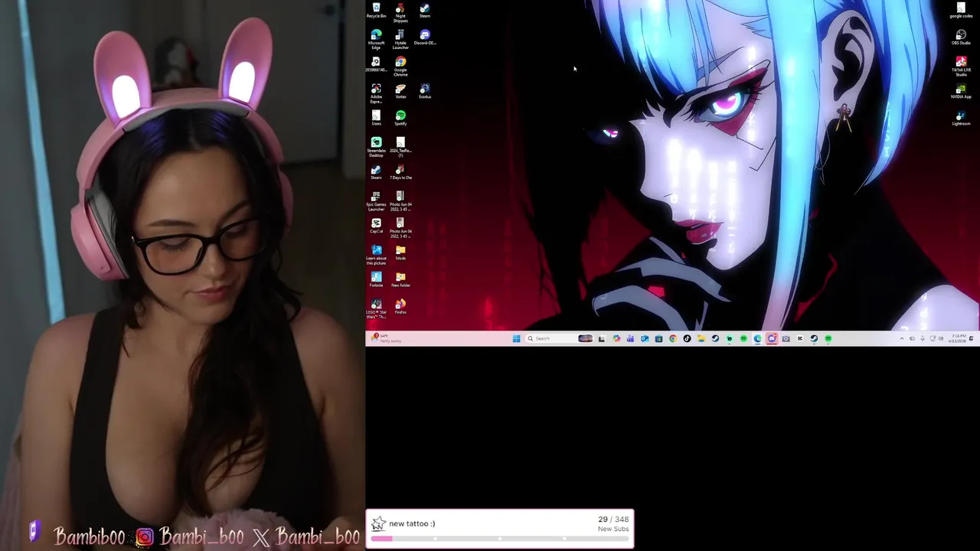Select the Exodus desktop icon
The image size is (980, 551).
pos(425,91)
